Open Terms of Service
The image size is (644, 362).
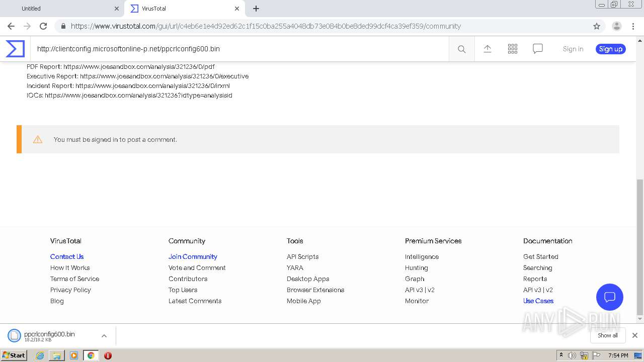[74, 279]
